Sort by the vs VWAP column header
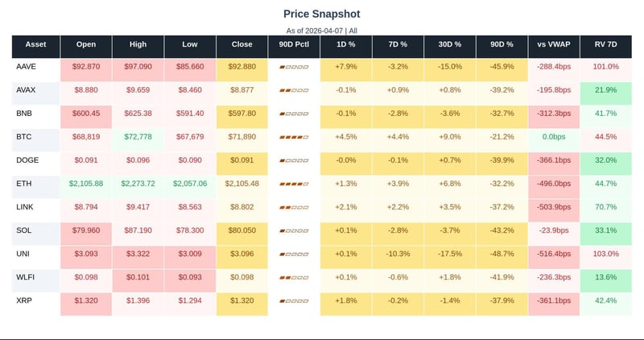Screen dimensions: 644x340 (x=554, y=45)
